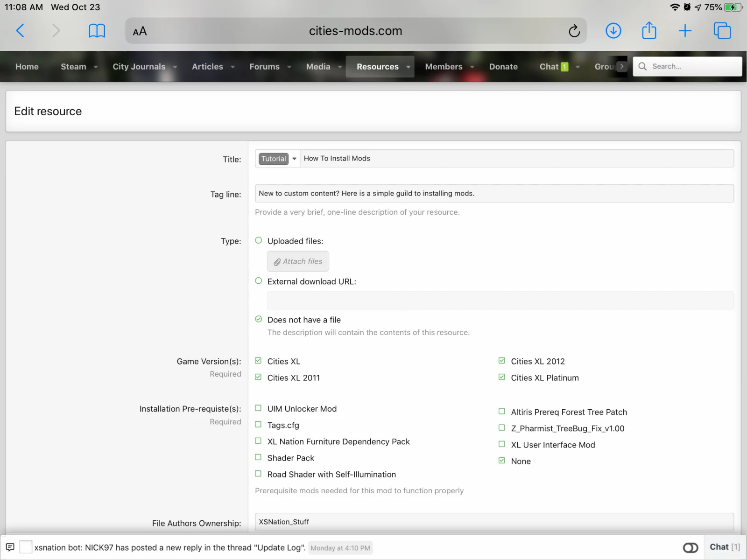This screenshot has width=747, height=560.
Task: Expand the Members menu arrow
Action: [472, 67]
